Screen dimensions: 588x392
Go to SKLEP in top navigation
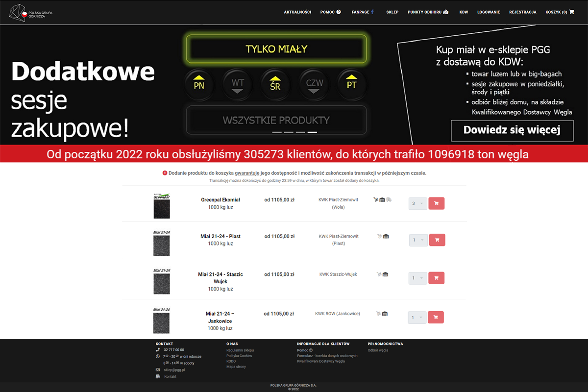(392, 12)
